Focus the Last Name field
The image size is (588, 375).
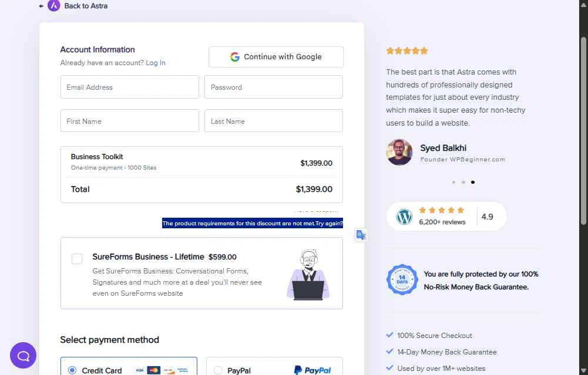(x=273, y=121)
